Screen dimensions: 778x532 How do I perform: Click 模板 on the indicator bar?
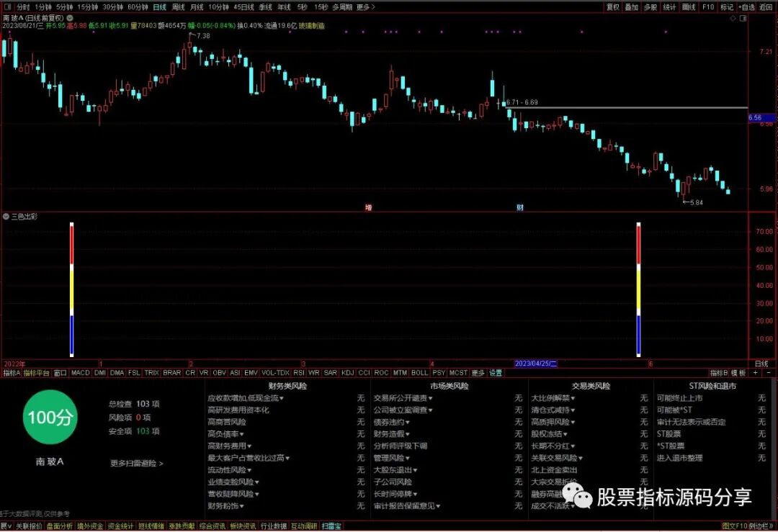coord(739,373)
